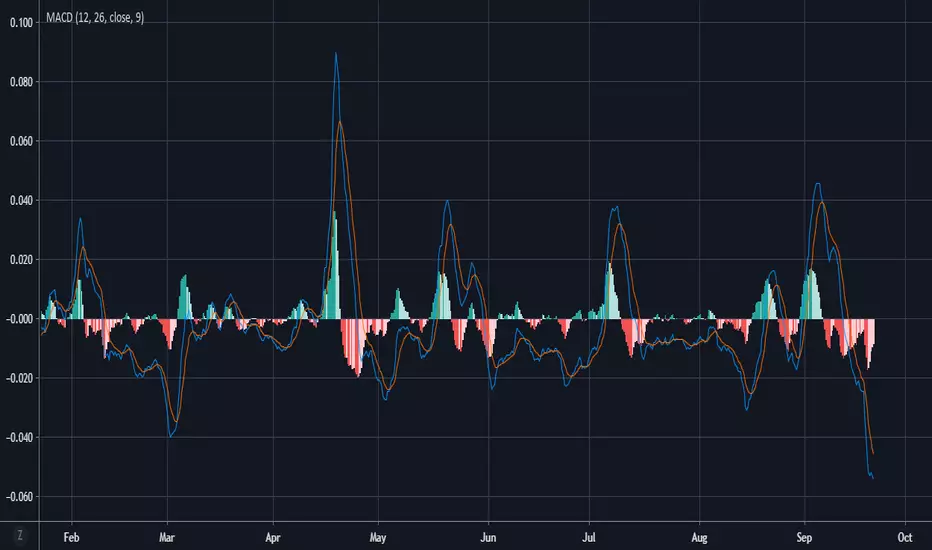Click the Jun label on time axis

coord(488,538)
